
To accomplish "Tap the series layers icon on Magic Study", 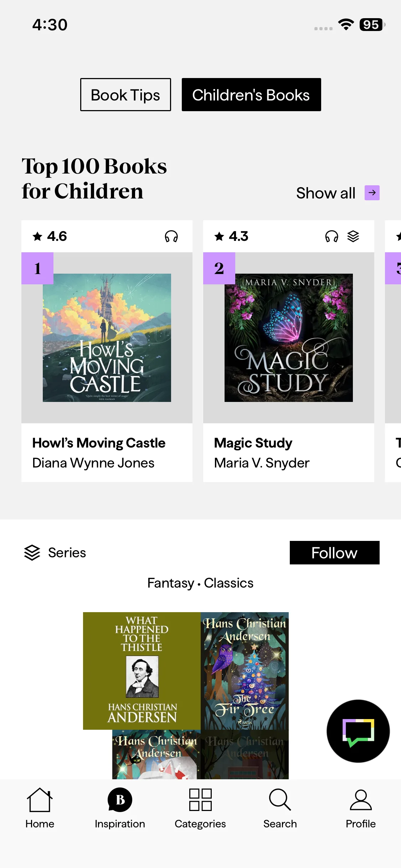I will tap(353, 236).
